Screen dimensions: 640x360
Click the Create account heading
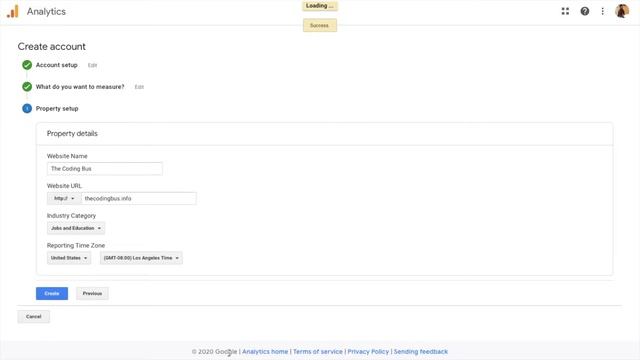pos(52,47)
